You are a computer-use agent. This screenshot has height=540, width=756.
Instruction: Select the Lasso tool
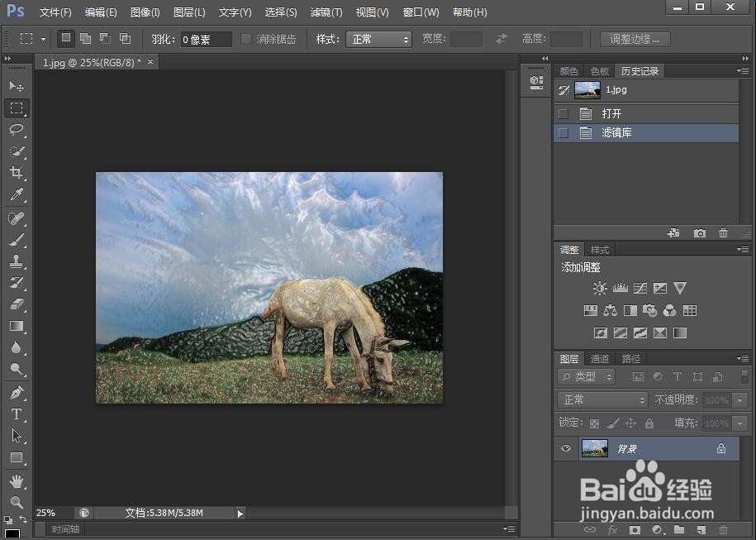[x=17, y=129]
